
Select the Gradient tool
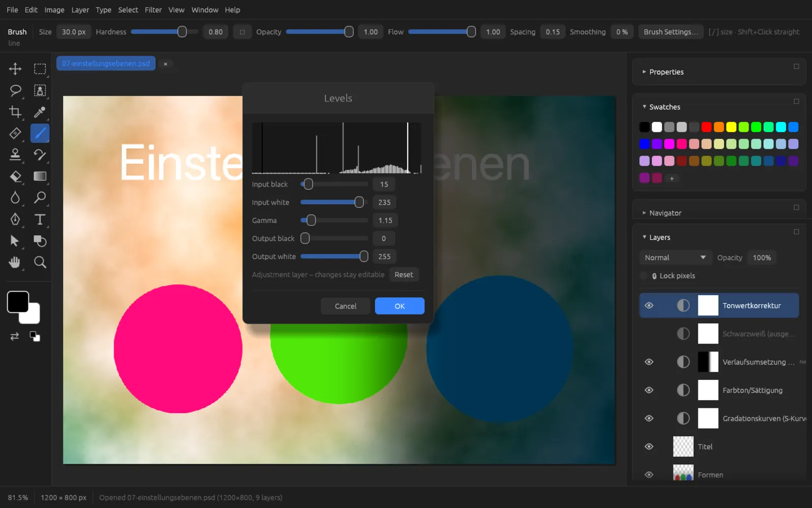40,176
